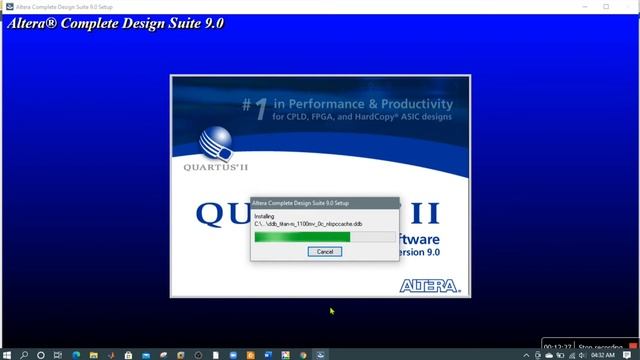Screen dimensions: 640x360
Task: Select the Altera setup taskbar icon
Action: click(x=320, y=355)
